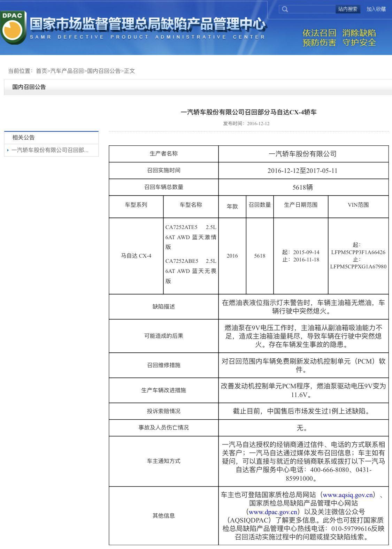Click the site title 国家市场监督管理总局缺陷产品管理中心
This screenshot has height=549, width=392.
(x=148, y=24)
